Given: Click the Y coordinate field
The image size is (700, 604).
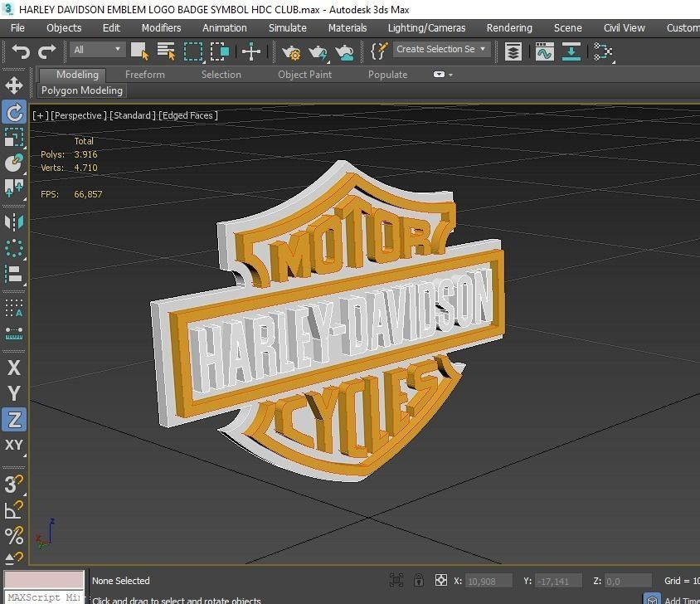Looking at the screenshot, I should coord(558,581).
